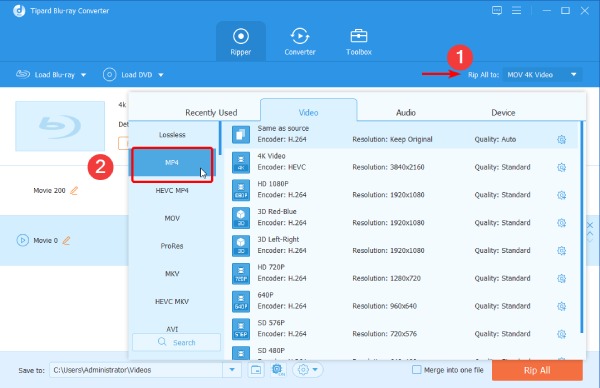Choose Lossless format category
The height and width of the screenshot is (388, 600).
(x=172, y=135)
